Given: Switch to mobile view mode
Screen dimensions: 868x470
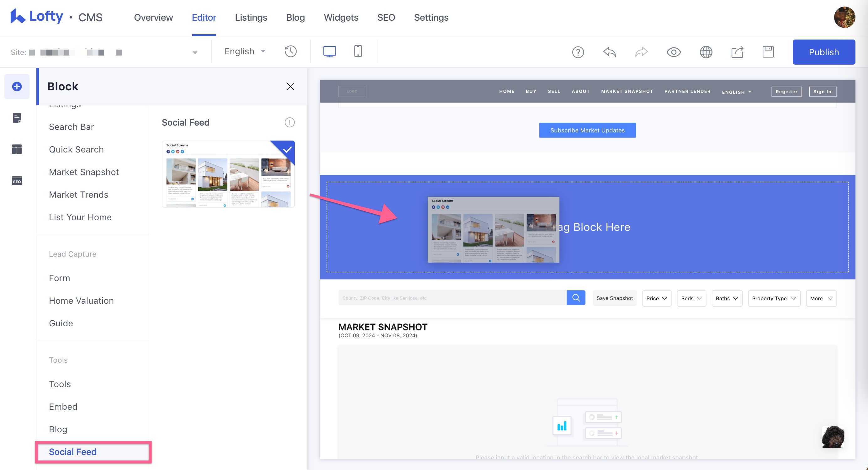Looking at the screenshot, I should tap(358, 51).
